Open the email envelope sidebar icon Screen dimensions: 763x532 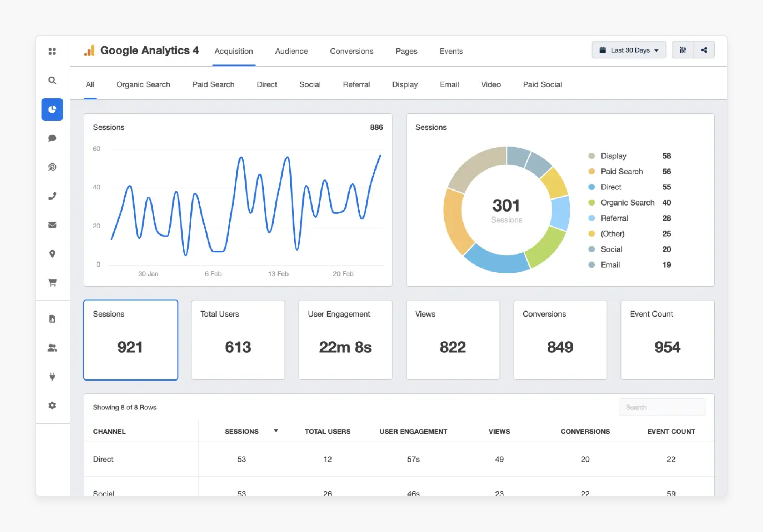click(x=52, y=225)
